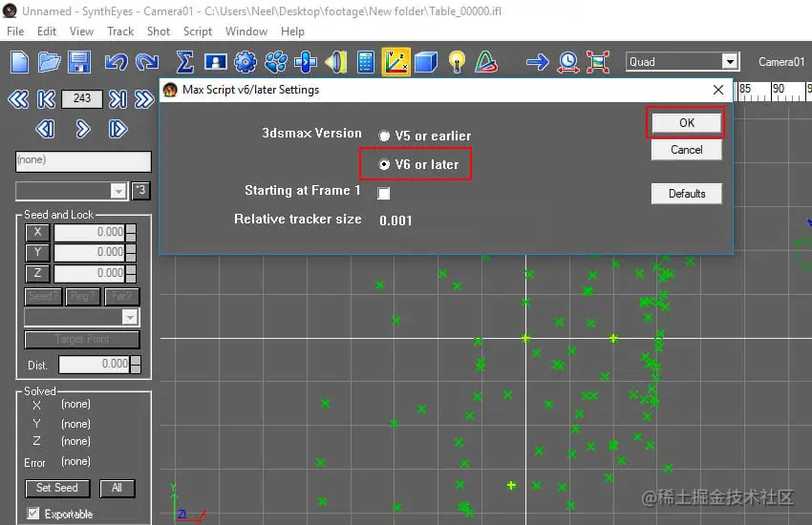This screenshot has width=812, height=525.
Task: Click Cancel in the Max Script dialog
Action: coord(686,150)
